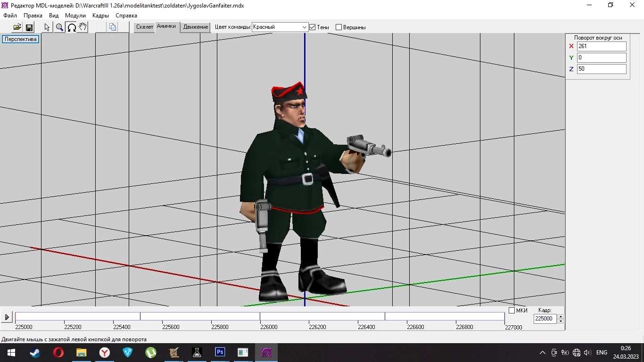Open the window-thumbnail app left of the purple icon

243,353
